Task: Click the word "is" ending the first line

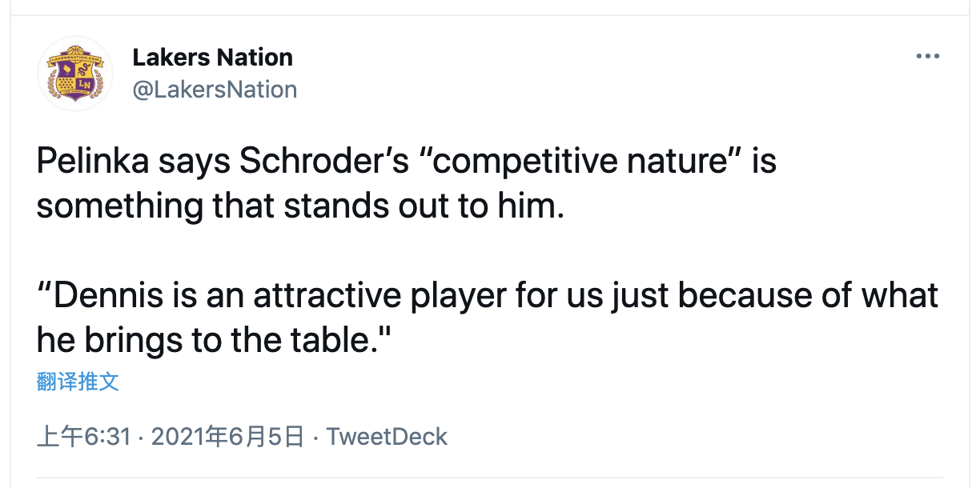Action: tap(764, 162)
